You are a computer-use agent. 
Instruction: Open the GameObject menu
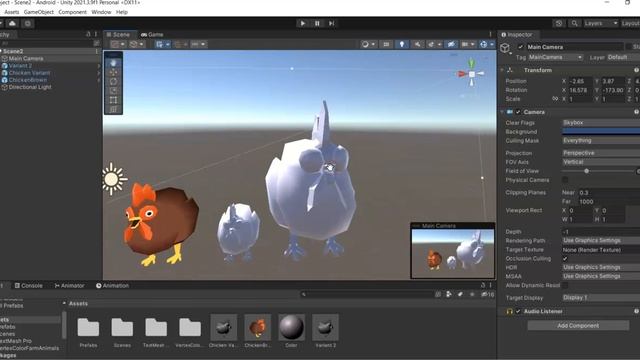tap(39, 12)
